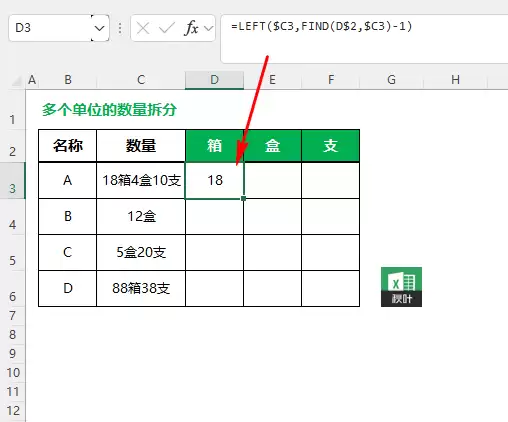
Task: Select row 10 header
Action: click(x=12, y=373)
